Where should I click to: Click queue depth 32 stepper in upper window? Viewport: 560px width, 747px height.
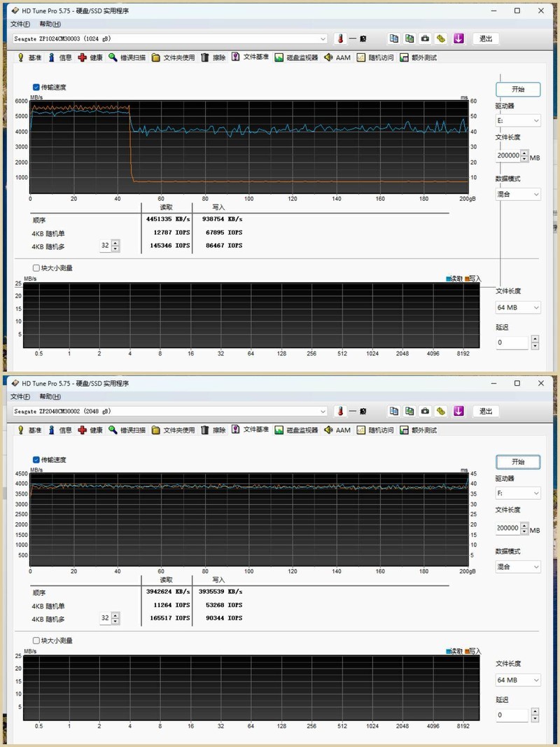115,246
